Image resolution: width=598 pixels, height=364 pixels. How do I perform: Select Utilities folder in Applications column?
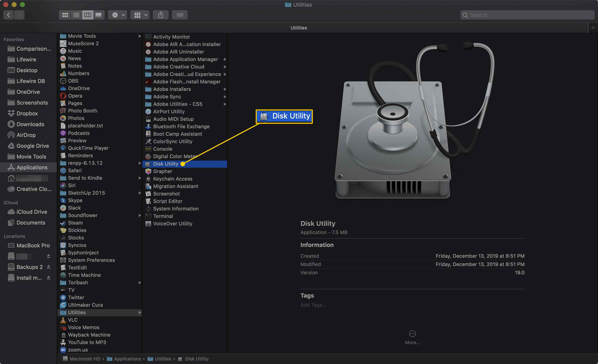[99, 312]
